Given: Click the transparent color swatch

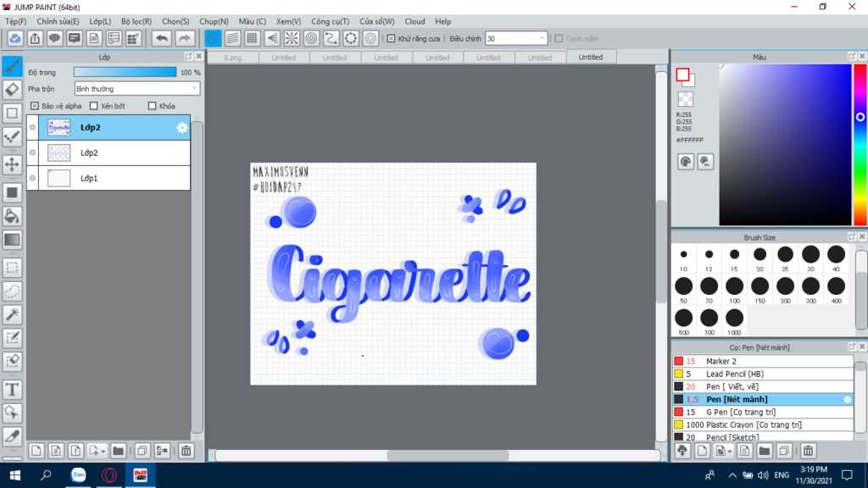Looking at the screenshot, I should [x=685, y=99].
